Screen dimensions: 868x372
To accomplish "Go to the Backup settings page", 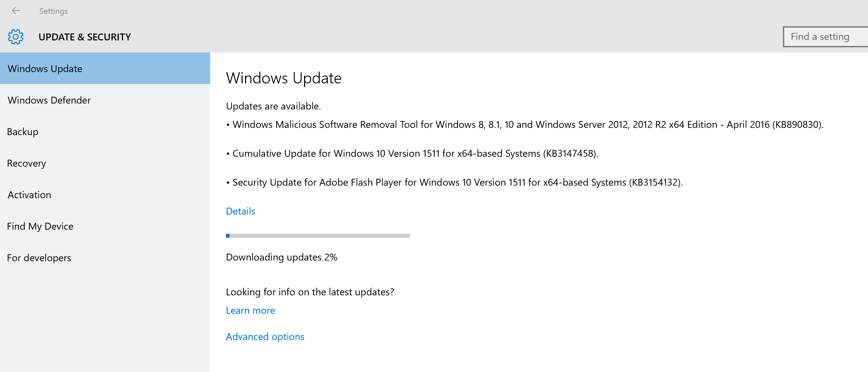I will point(23,132).
